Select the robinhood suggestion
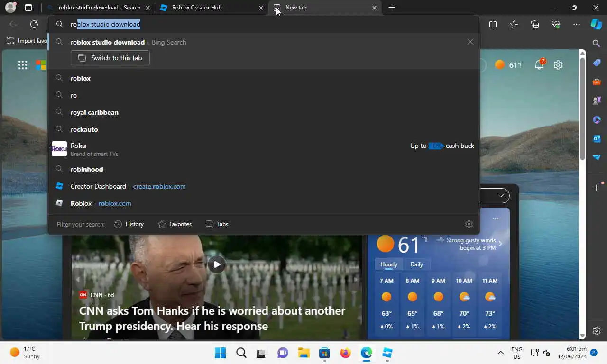Screen dimensions: 607x364 [264, 169]
